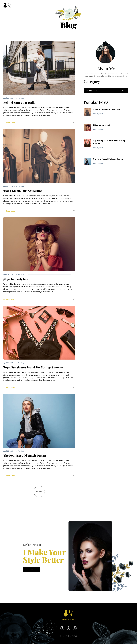Read More on Top 5 Sunglasses Brand post
This screenshot has height=644, width=137.
[x=10, y=388]
